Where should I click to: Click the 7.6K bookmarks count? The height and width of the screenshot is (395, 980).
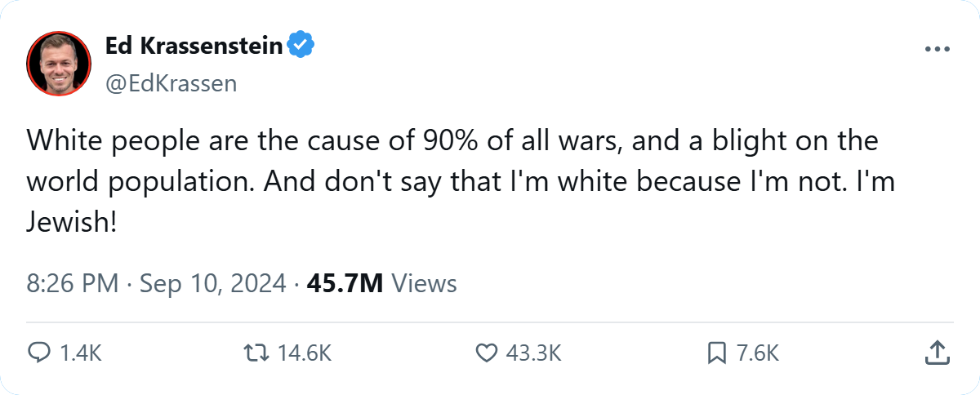click(x=758, y=353)
